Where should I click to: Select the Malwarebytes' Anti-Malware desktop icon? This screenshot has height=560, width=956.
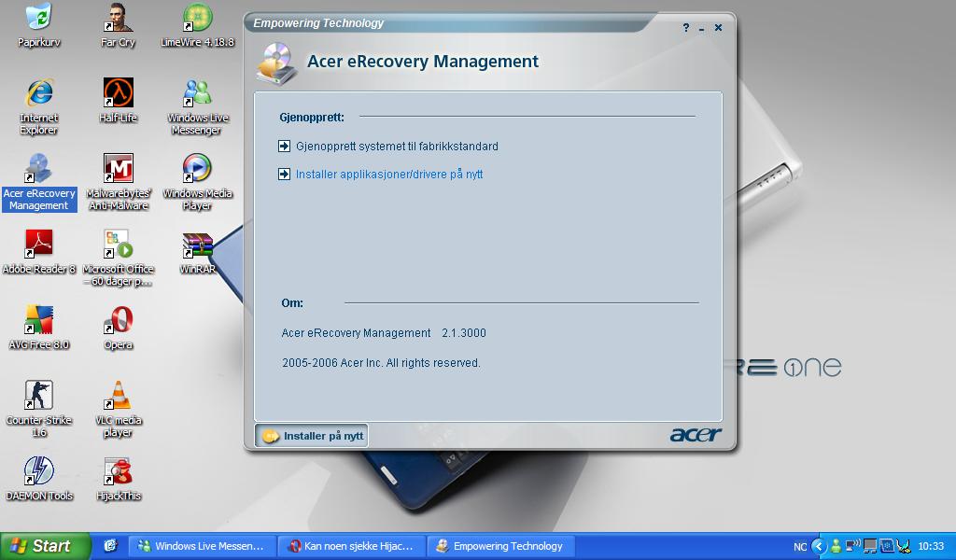click(118, 182)
